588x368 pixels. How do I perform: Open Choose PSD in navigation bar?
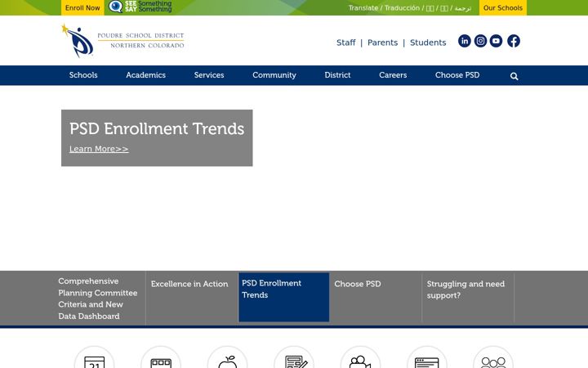(x=457, y=75)
